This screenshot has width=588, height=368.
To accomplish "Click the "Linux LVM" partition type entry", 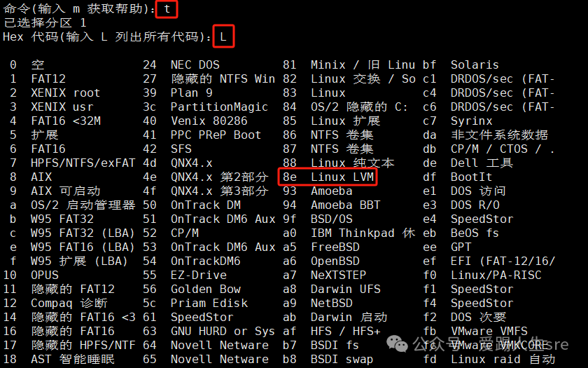I will pyautogui.click(x=342, y=177).
